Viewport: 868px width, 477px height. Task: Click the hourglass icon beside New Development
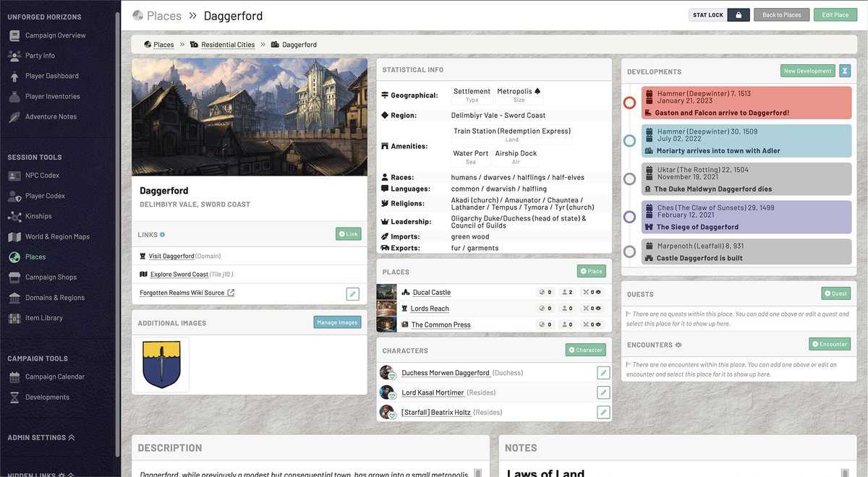coord(845,71)
